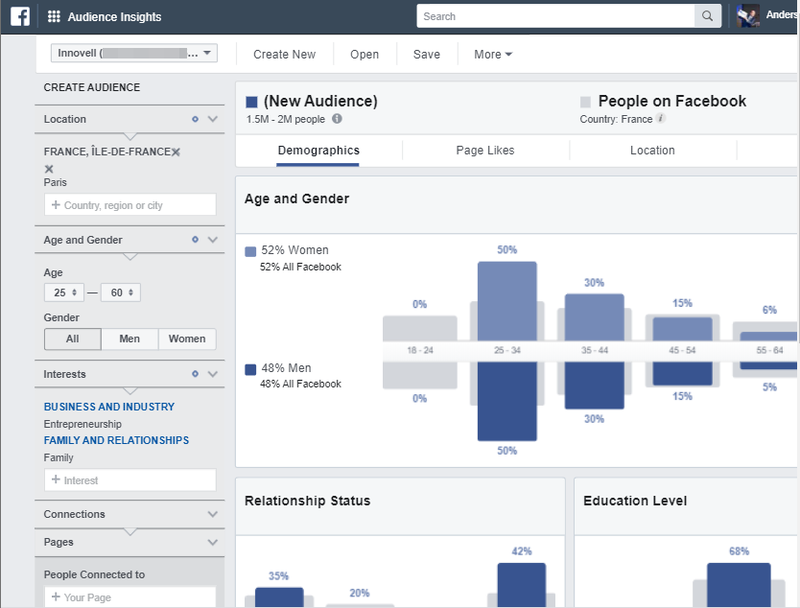Click the Relationship Status heading

(308, 500)
